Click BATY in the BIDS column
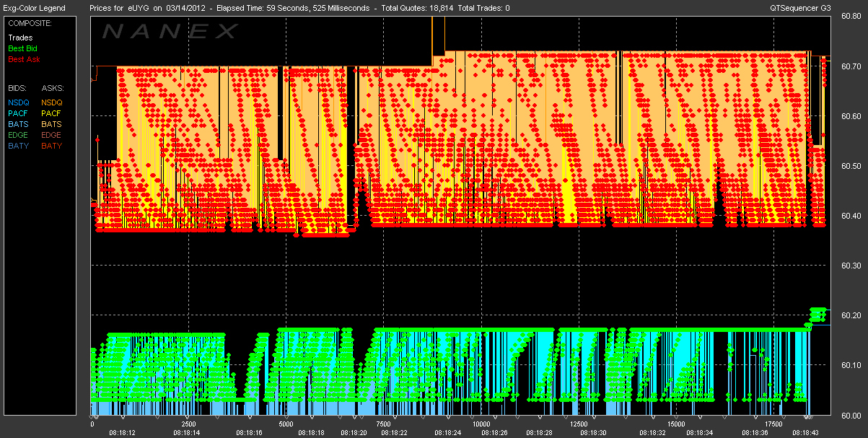This screenshot has height=438, width=868. [x=18, y=146]
